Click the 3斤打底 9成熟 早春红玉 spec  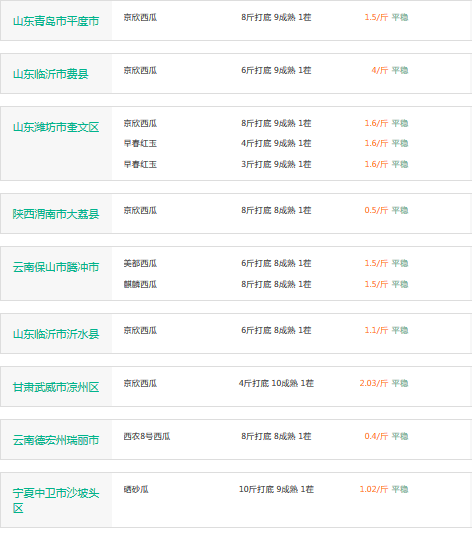(x=276, y=165)
